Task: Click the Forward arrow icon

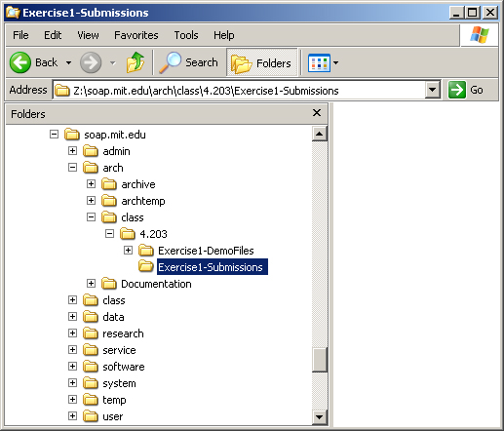Action: (x=91, y=62)
